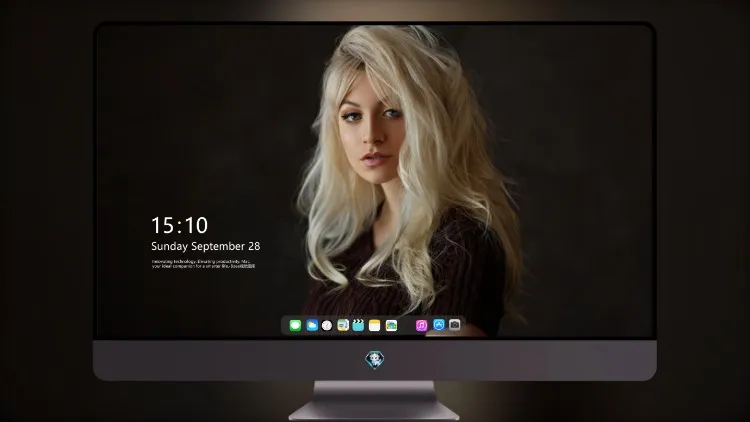The height and width of the screenshot is (422, 750).
Task: Click the logo badge on monitor chin
Action: (x=375, y=360)
